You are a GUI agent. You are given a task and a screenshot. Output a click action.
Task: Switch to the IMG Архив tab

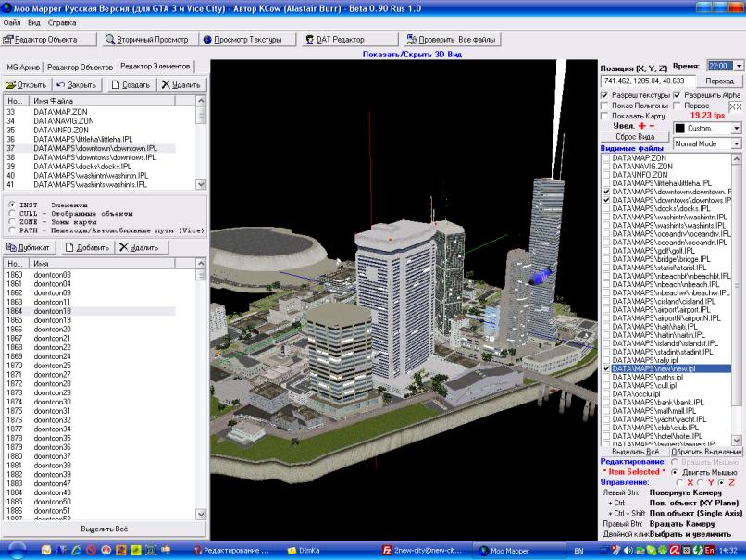coord(22,67)
